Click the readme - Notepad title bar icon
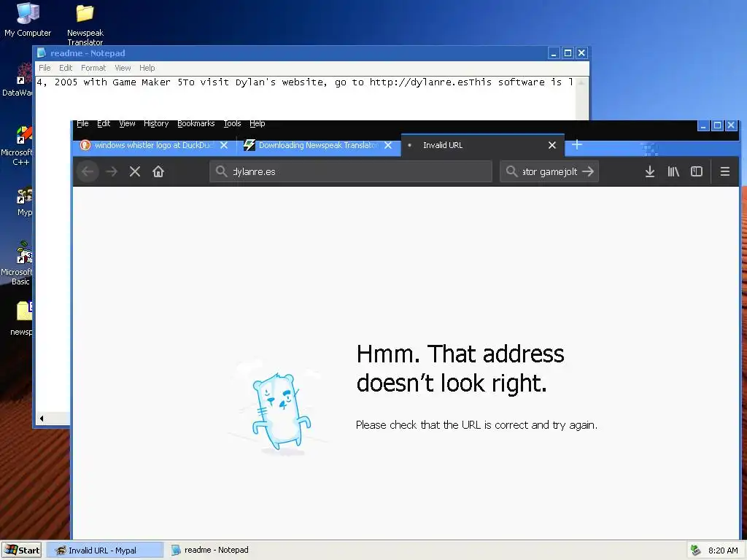Screen dimensions: 747x560 pos(42,52)
